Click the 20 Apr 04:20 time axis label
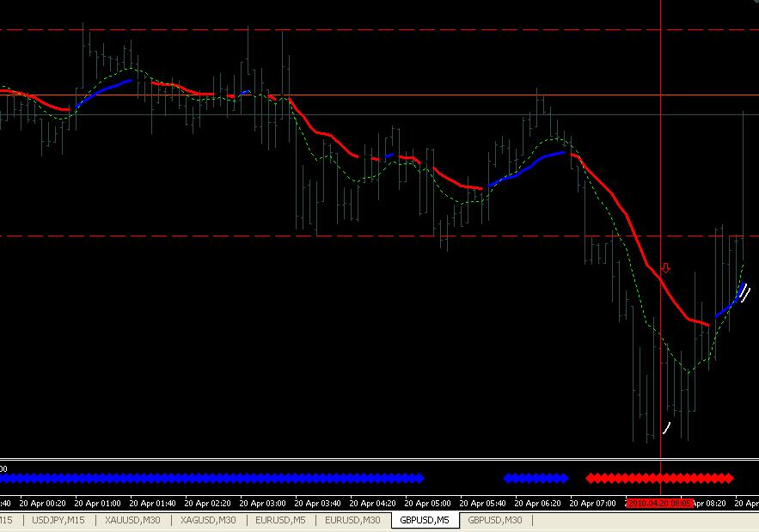759x532 pixels. point(373,504)
